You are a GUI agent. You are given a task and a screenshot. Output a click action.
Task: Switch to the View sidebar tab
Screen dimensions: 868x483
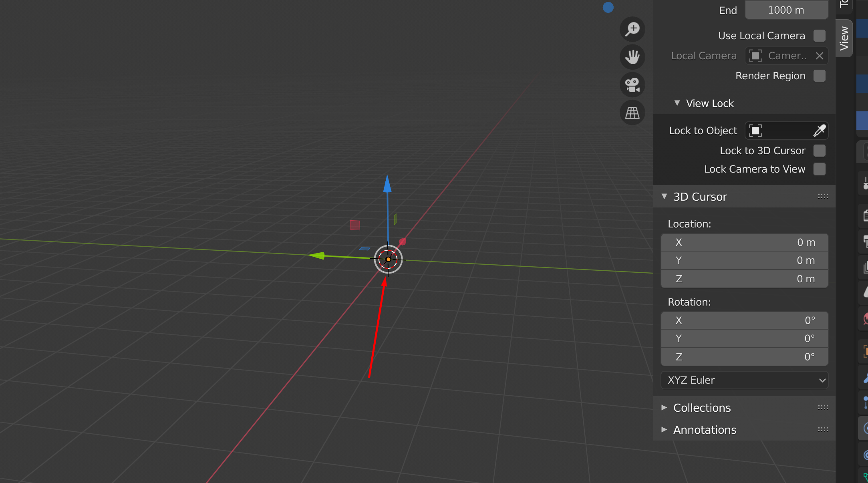[844, 38]
